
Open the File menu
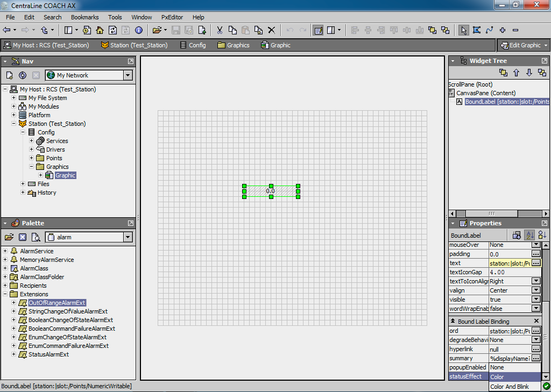pos(10,17)
